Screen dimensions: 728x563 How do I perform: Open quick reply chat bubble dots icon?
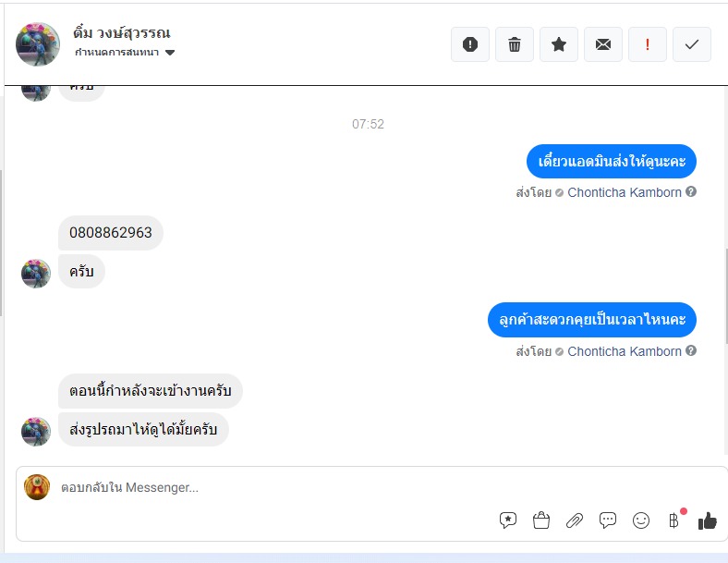point(608,520)
